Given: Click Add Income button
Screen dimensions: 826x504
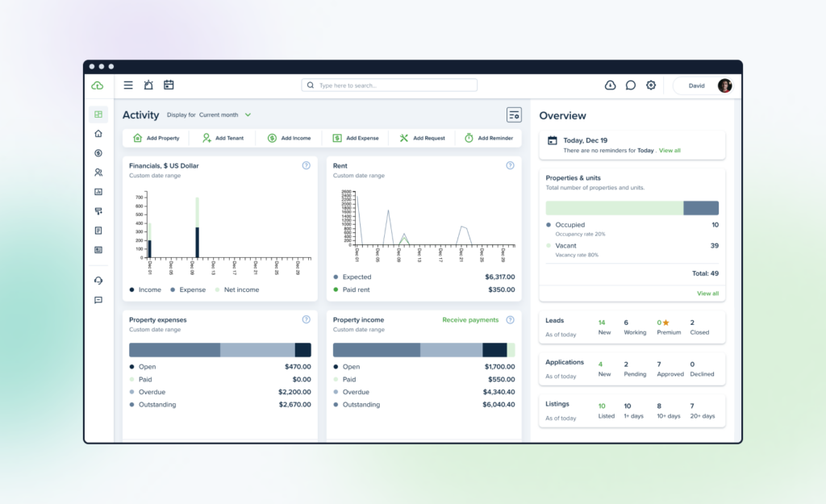Looking at the screenshot, I should click(x=290, y=138).
